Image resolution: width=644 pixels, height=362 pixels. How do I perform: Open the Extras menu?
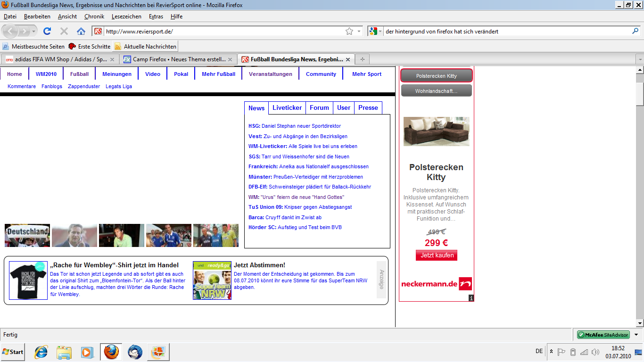(x=156, y=16)
